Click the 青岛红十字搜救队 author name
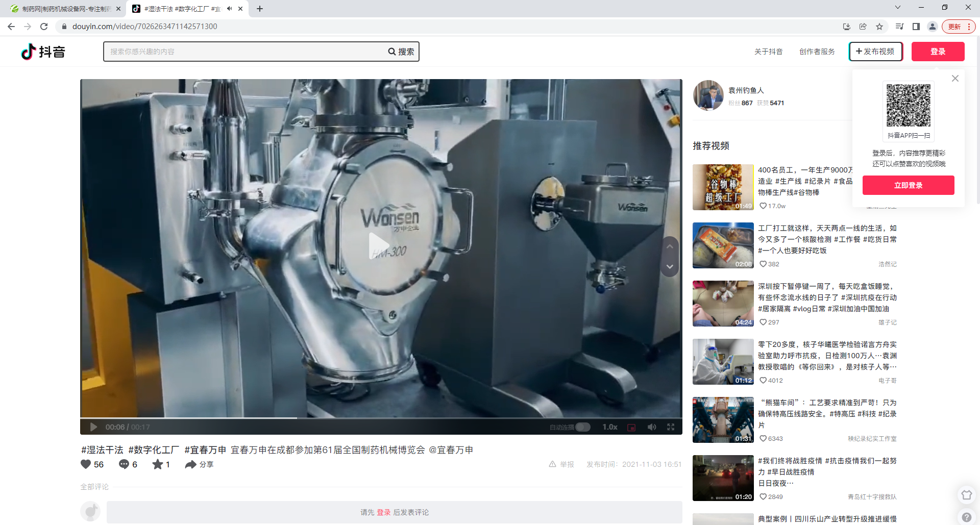 (x=872, y=497)
